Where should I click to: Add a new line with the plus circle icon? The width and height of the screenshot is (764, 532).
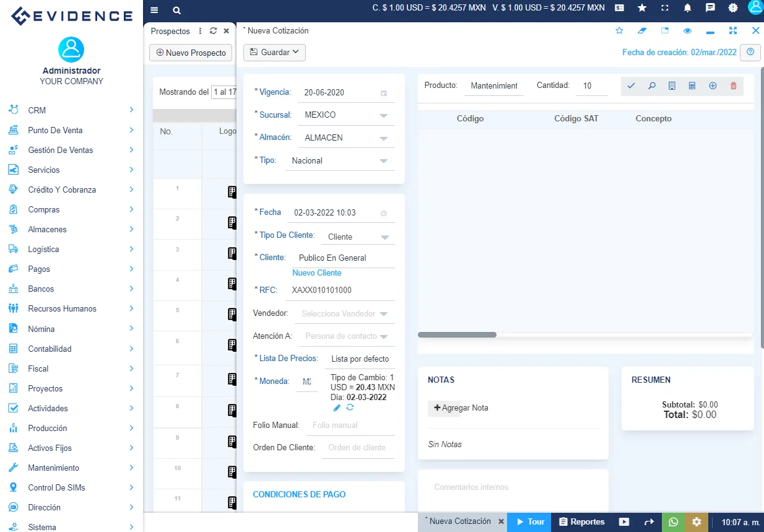coord(713,86)
